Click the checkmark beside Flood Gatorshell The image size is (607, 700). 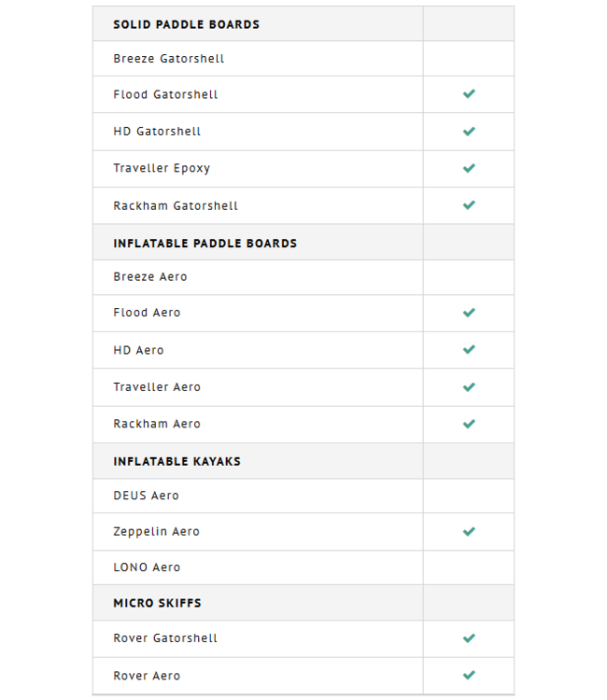click(x=469, y=94)
